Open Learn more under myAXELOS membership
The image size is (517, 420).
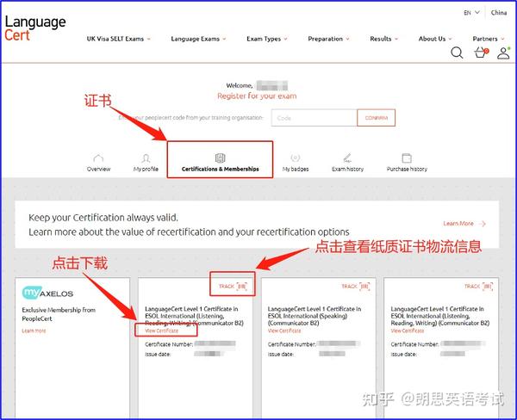[x=34, y=330]
